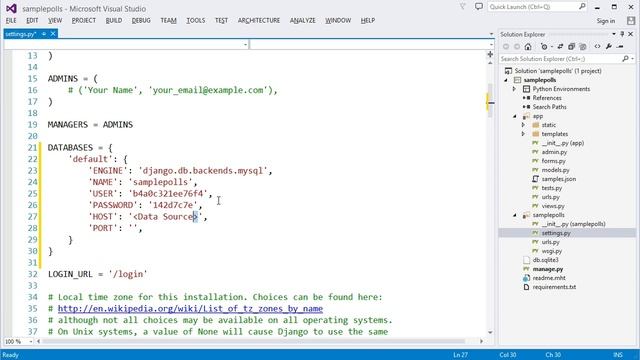Select views.py in Solution Explorer

click(x=553, y=206)
